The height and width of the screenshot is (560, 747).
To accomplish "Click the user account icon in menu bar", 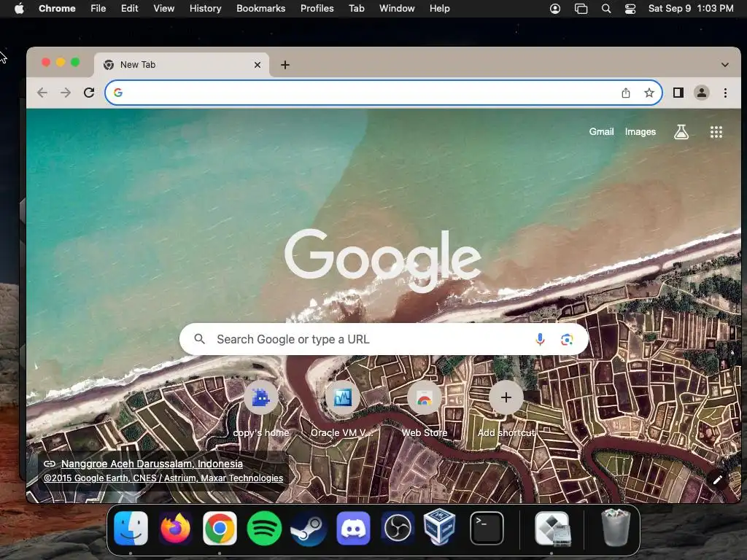I will pyautogui.click(x=555, y=9).
